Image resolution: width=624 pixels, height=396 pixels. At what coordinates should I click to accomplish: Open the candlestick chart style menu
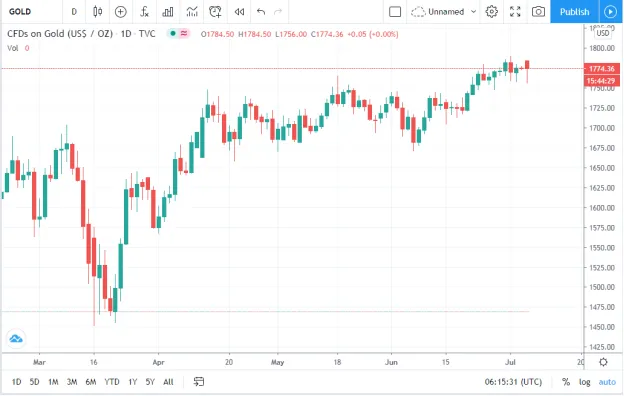(98, 12)
